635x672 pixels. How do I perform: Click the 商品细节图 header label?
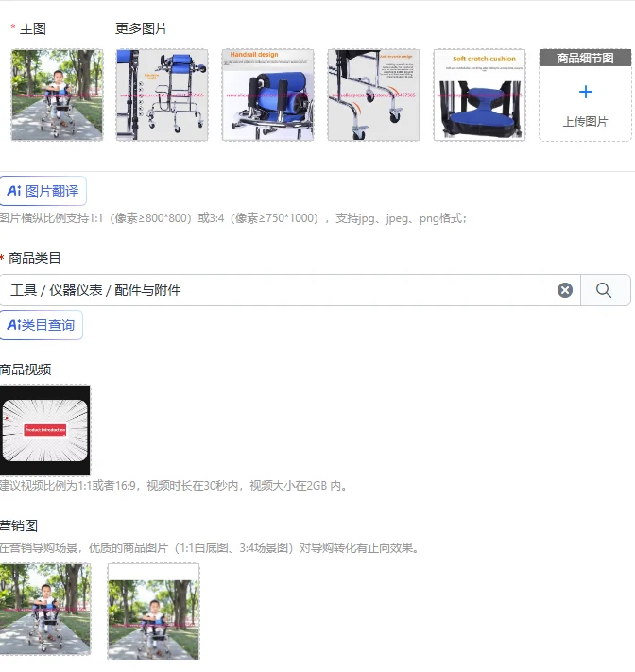585,58
